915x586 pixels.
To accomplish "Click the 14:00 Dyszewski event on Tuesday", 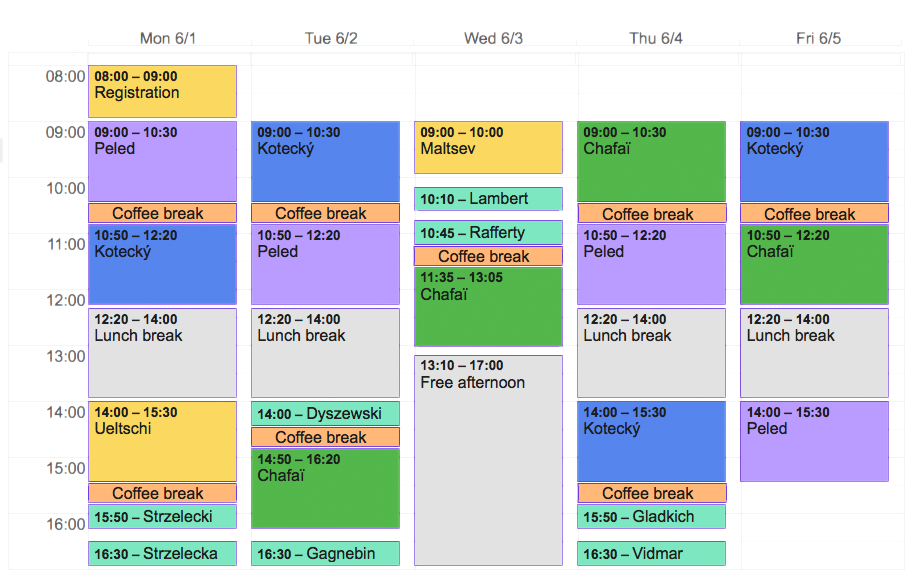I will coord(325,414).
